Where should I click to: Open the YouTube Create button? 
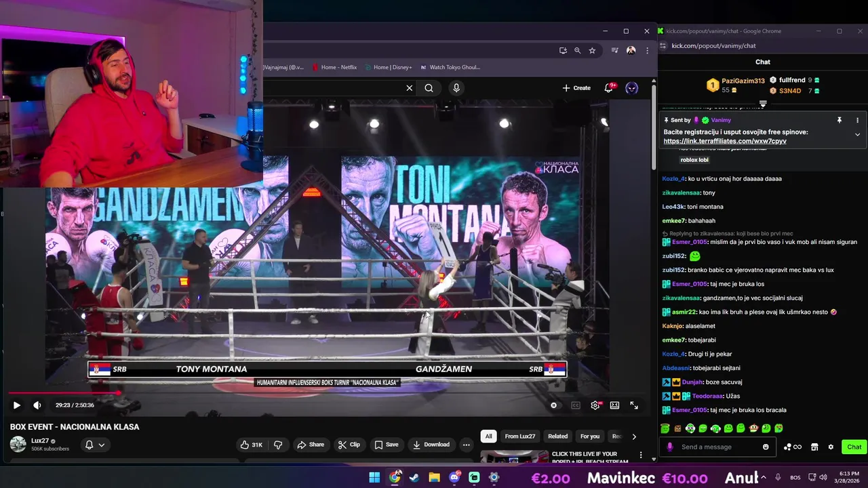click(x=576, y=88)
